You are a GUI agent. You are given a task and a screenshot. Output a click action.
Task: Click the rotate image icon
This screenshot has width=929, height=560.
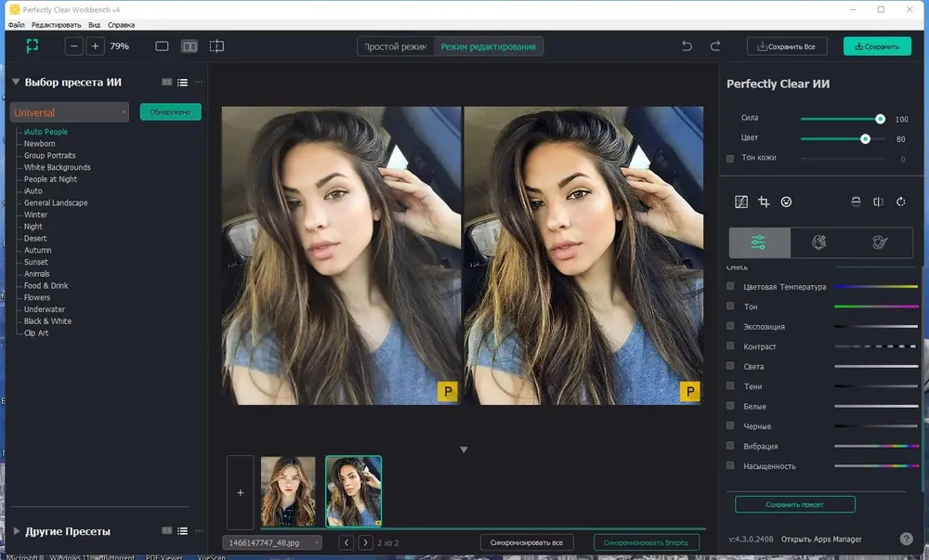[900, 202]
